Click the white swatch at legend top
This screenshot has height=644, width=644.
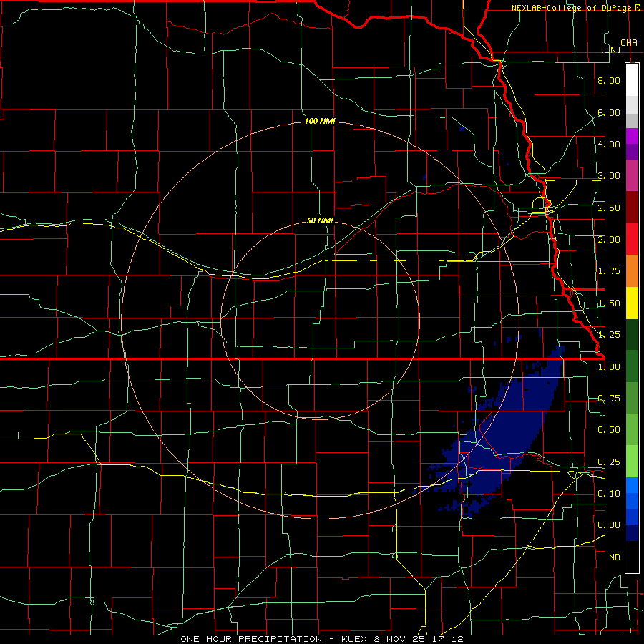632,79
